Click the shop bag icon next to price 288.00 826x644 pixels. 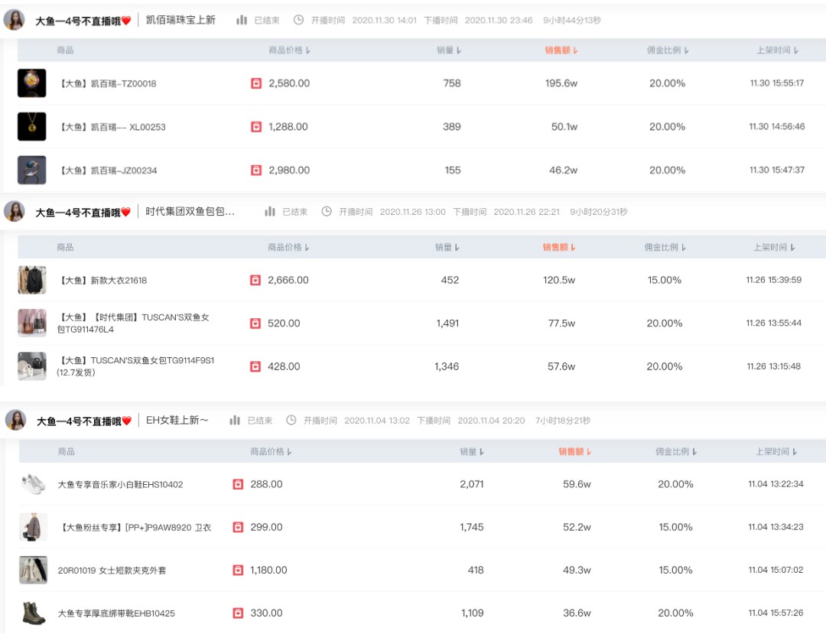click(238, 484)
